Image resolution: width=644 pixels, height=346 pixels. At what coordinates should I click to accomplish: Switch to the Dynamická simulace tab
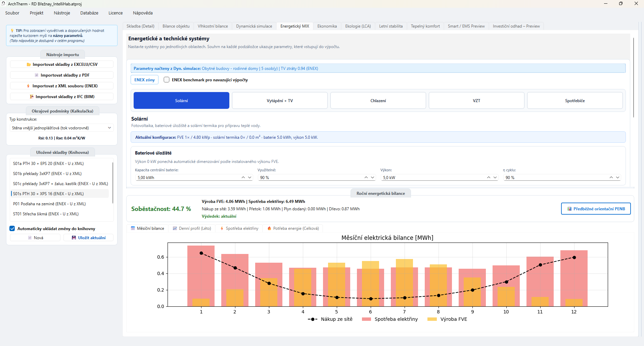(x=254, y=26)
